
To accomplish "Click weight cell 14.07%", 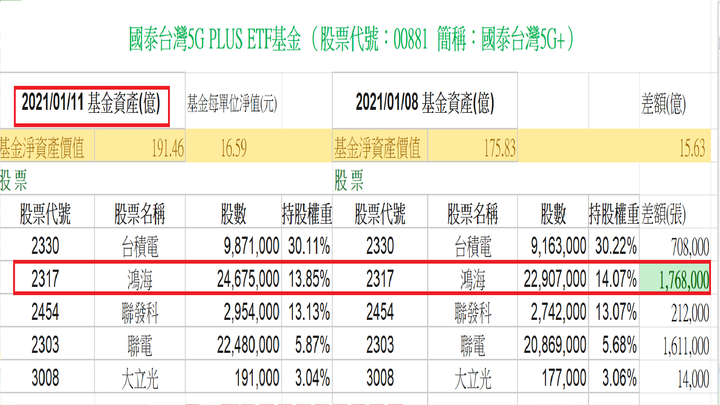I will (616, 279).
